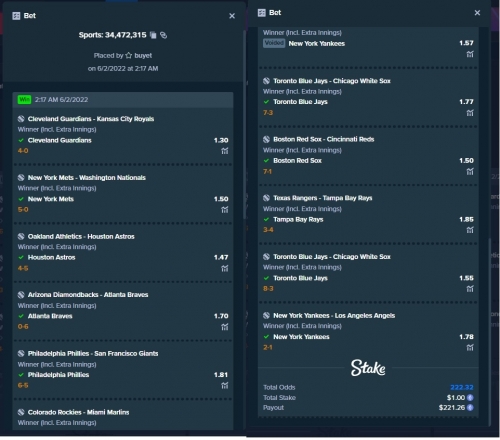This screenshot has width=500, height=440.
Task: Click the 1.81 odds for Philadelphia Phillies
Action: pos(221,375)
